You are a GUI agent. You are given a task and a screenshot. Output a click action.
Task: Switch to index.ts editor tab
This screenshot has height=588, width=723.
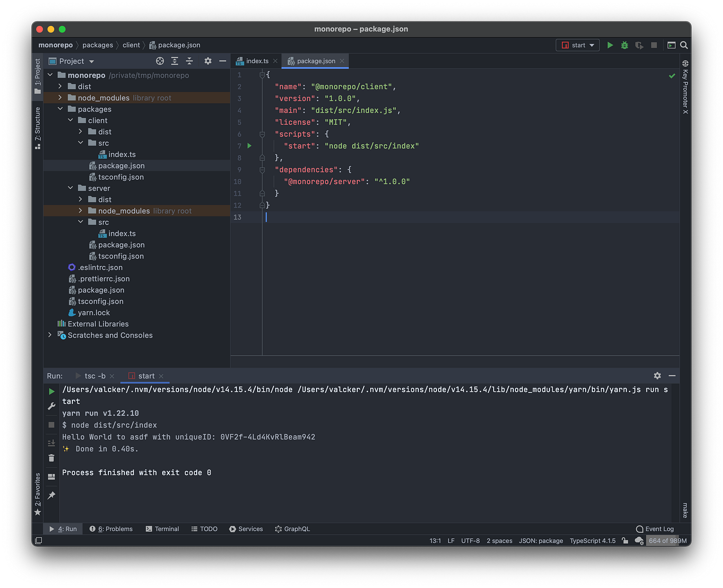click(257, 61)
